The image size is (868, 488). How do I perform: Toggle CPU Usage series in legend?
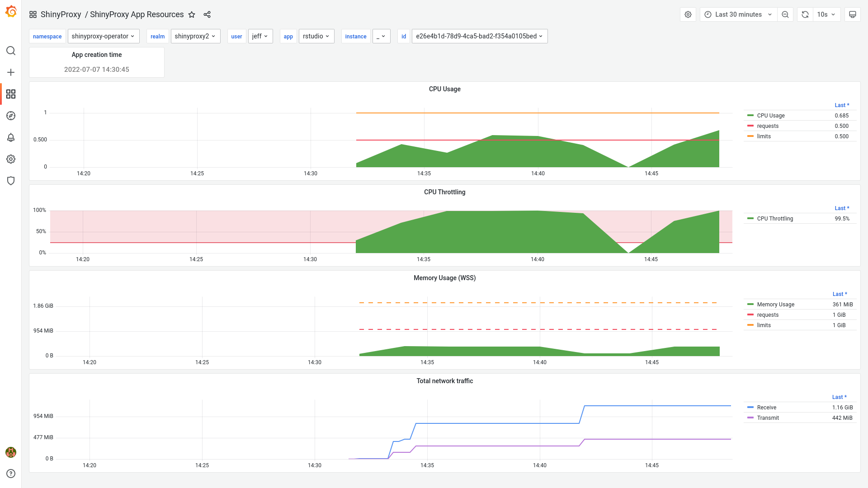pos(770,116)
